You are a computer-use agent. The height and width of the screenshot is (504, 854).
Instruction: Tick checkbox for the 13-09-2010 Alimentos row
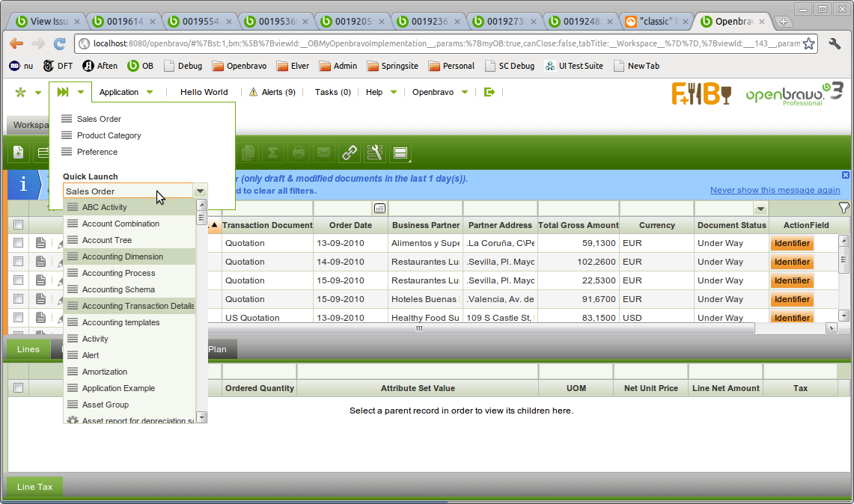[x=19, y=243]
